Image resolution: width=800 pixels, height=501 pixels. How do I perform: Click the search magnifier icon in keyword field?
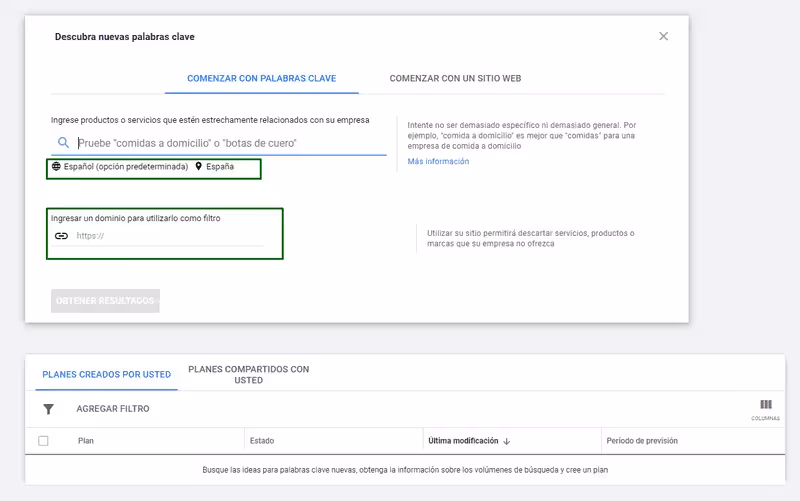[x=63, y=142]
